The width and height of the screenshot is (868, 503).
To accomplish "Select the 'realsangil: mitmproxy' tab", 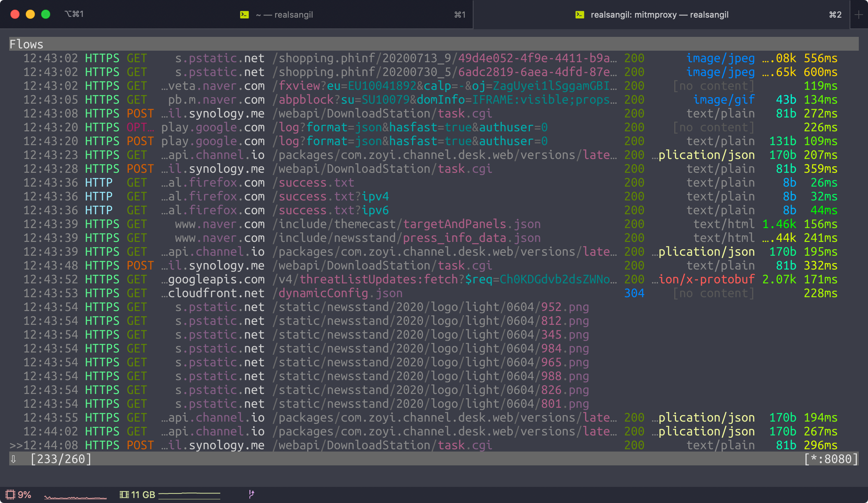I will (x=662, y=15).
